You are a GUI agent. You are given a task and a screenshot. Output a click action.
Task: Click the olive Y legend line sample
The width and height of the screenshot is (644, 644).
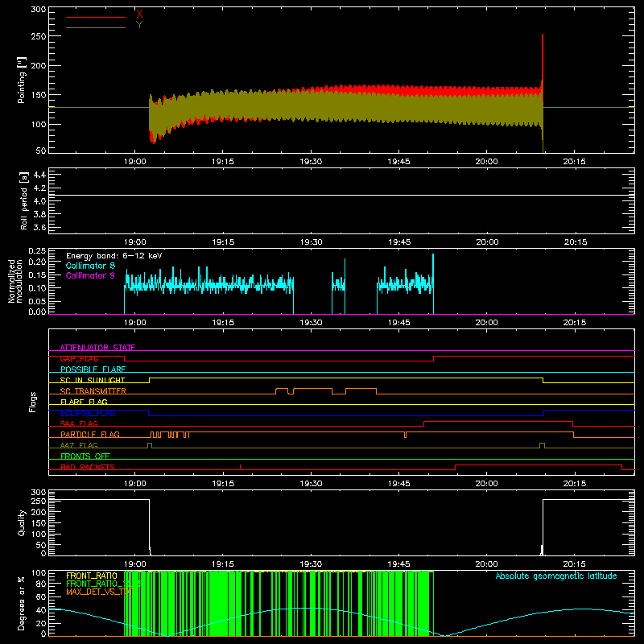point(96,27)
